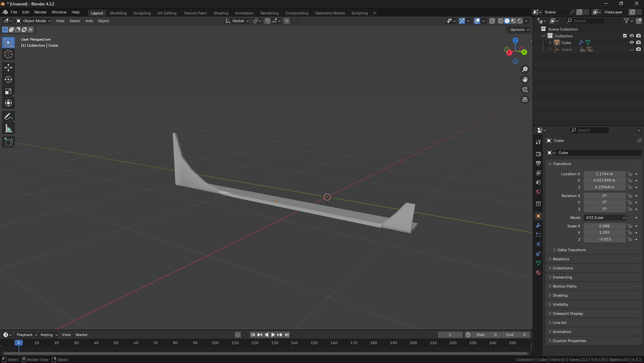This screenshot has width=644, height=363.
Task: Click the viewport zoom magnifier icon
Action: pyautogui.click(x=525, y=69)
